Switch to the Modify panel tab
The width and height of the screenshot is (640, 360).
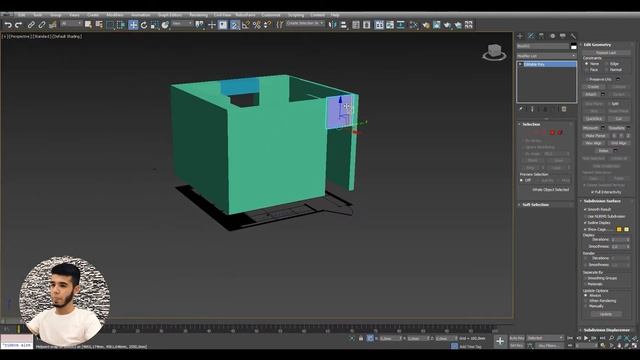pos(531,36)
